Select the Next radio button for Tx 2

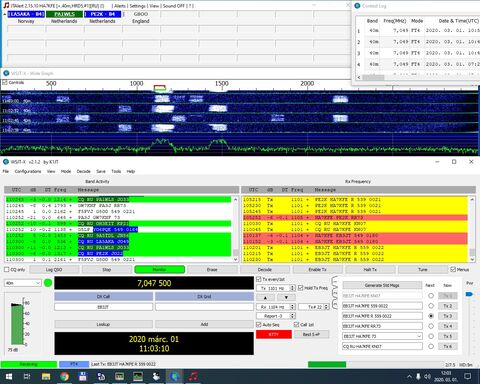[431, 306]
